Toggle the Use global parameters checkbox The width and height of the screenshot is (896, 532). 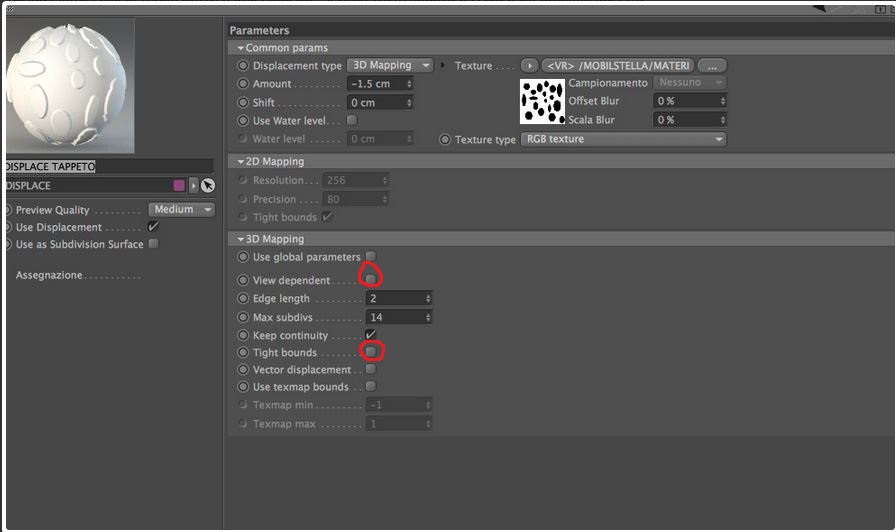click(371, 256)
